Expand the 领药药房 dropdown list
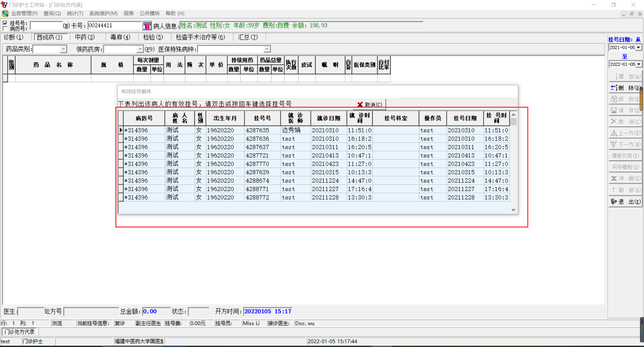Image resolution: width=644 pixels, height=347 pixels. point(140,49)
